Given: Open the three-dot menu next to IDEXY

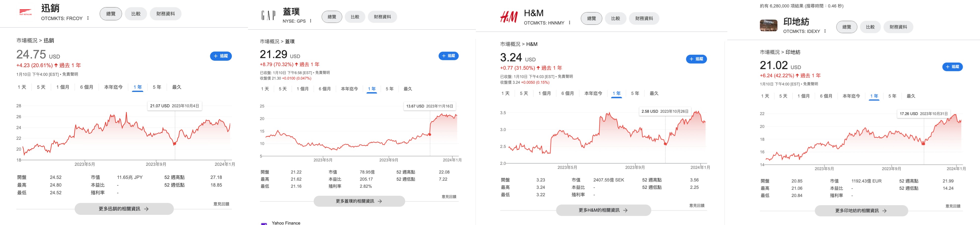Looking at the screenshot, I should [825, 31].
